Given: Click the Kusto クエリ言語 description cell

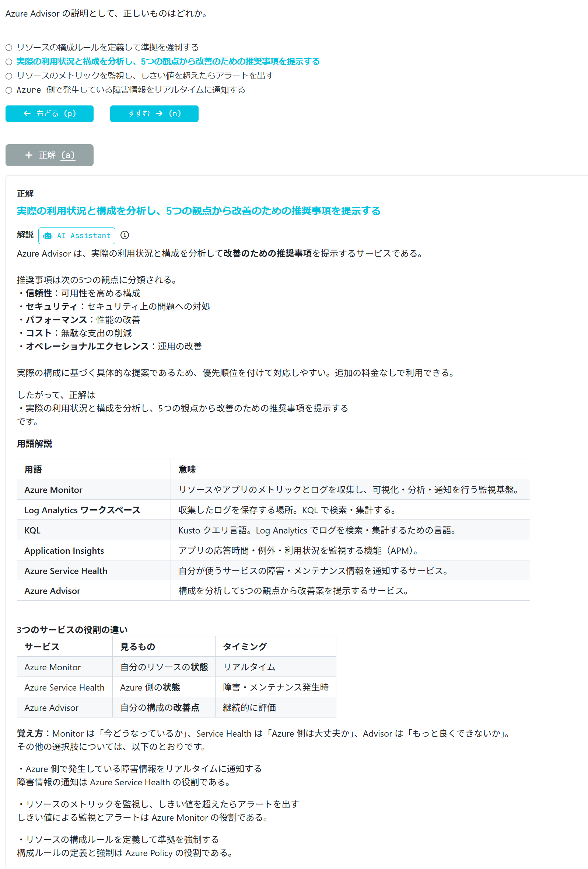Looking at the screenshot, I should (x=350, y=530).
